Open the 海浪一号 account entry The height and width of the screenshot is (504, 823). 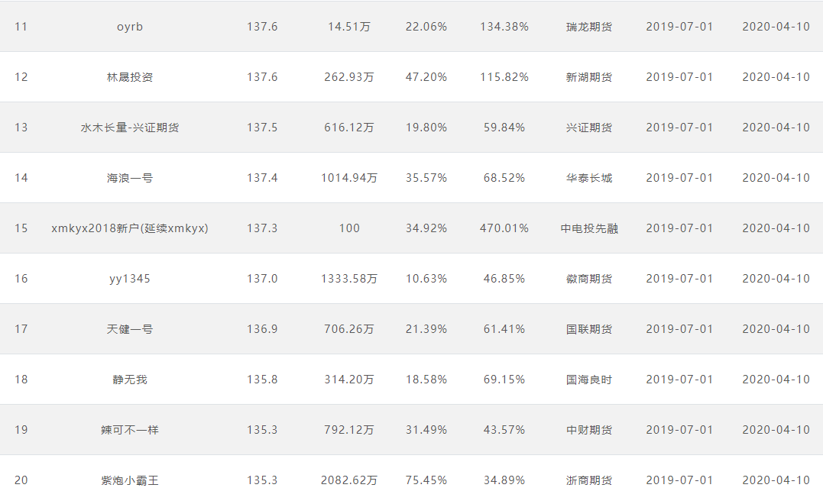(130, 178)
